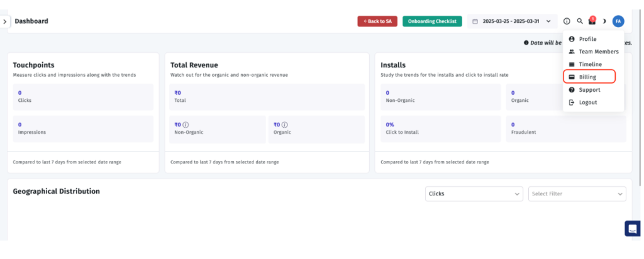
Task: Click the Team Members people icon
Action: click(571, 52)
